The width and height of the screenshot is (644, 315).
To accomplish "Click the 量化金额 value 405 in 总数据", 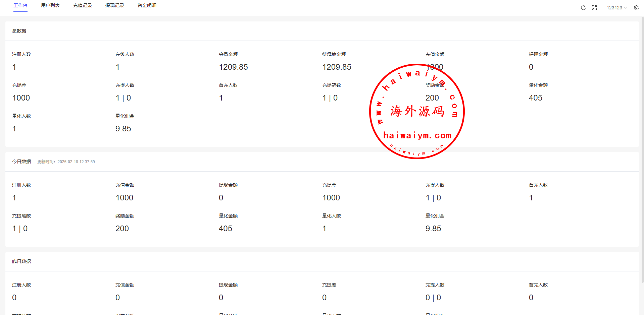I will click(x=535, y=98).
